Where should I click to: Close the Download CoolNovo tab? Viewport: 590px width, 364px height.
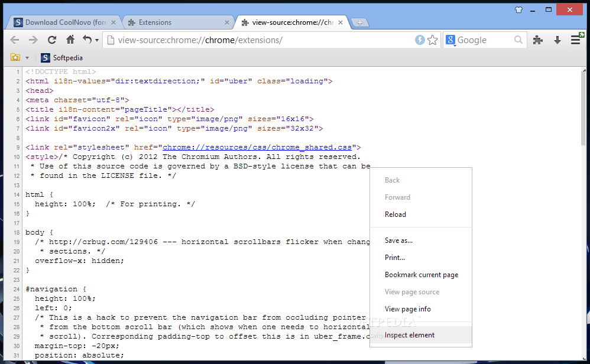tap(114, 22)
